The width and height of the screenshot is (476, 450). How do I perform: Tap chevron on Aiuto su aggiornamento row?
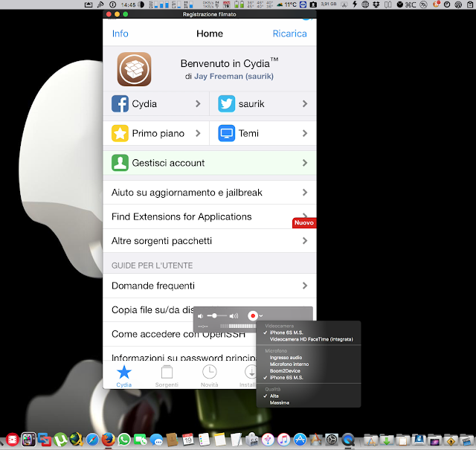tap(305, 192)
